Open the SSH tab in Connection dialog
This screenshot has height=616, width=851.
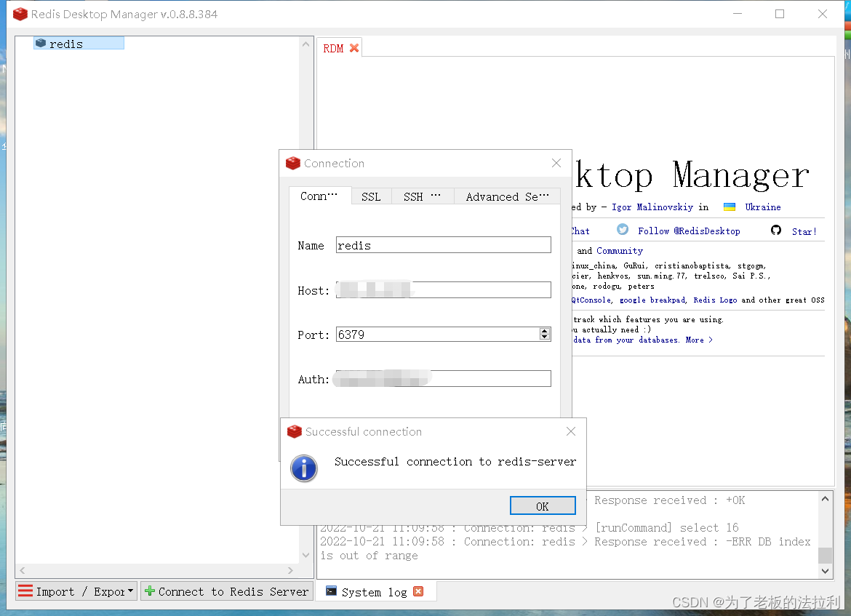pos(422,196)
